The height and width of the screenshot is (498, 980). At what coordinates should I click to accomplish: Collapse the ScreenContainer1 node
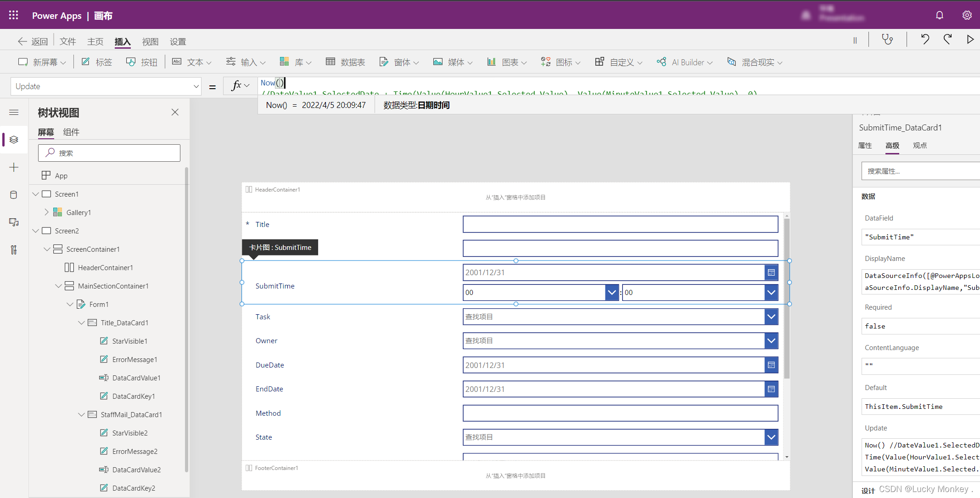(46, 249)
